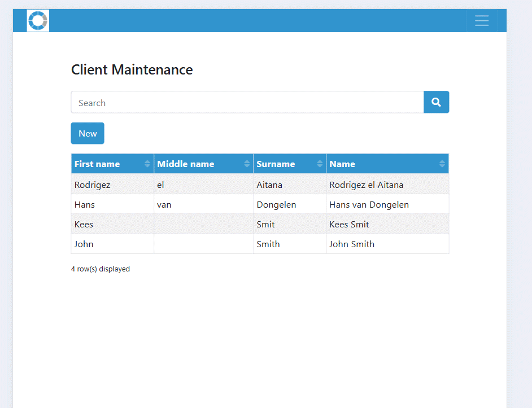Click the "Dongelen" surname cell
The height and width of the screenshot is (408, 532).
pos(276,204)
